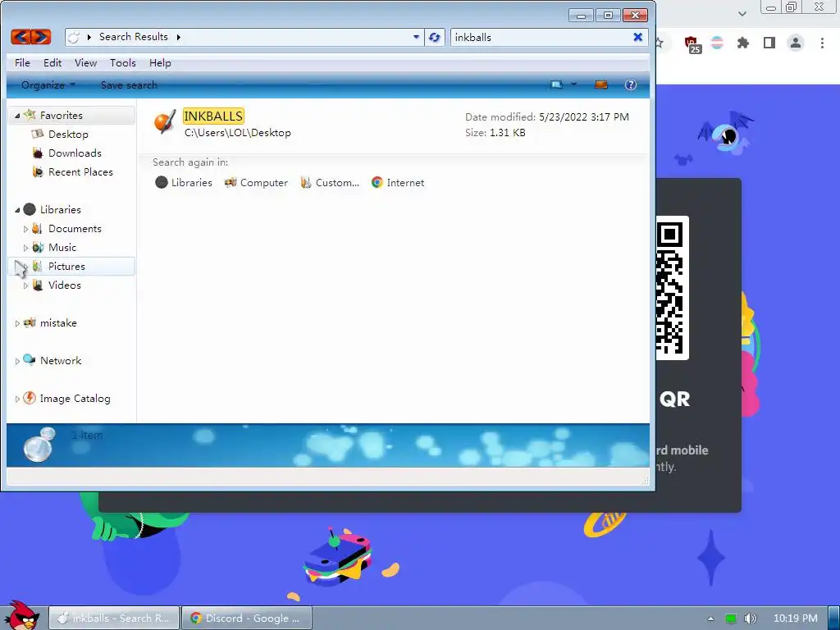840x630 pixels.
Task: Expand the Image Catalog node
Action: (17, 399)
